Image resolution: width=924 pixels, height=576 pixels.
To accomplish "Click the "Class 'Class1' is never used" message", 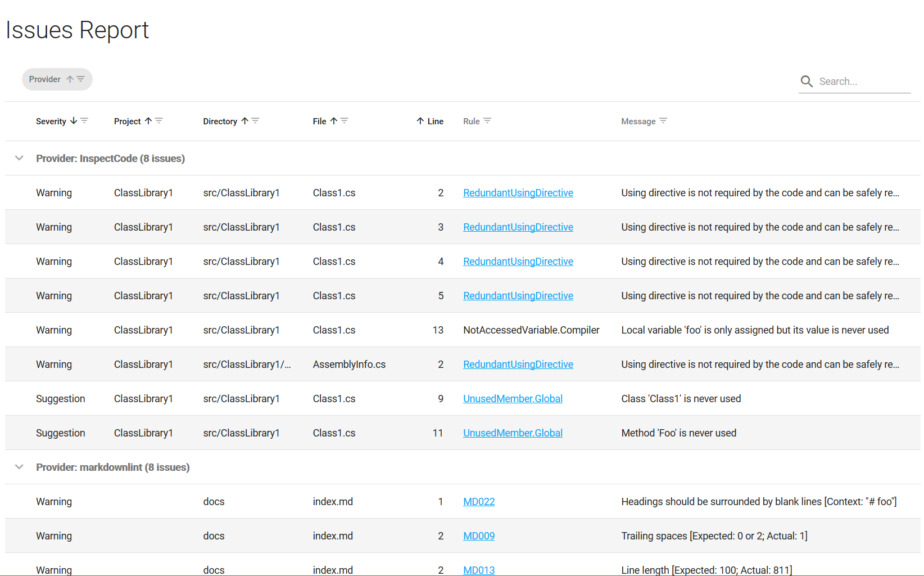I will (x=681, y=399).
